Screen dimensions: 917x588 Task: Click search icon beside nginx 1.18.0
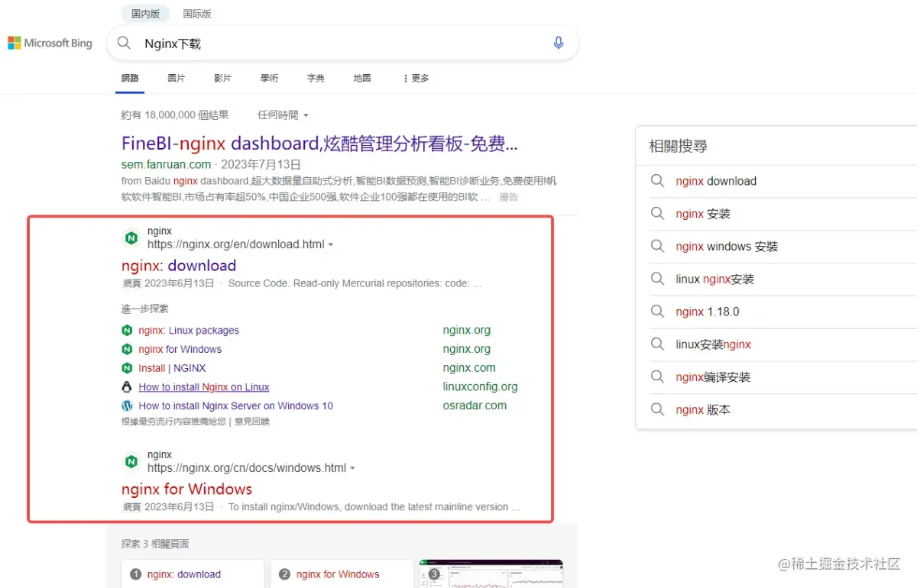click(x=657, y=312)
